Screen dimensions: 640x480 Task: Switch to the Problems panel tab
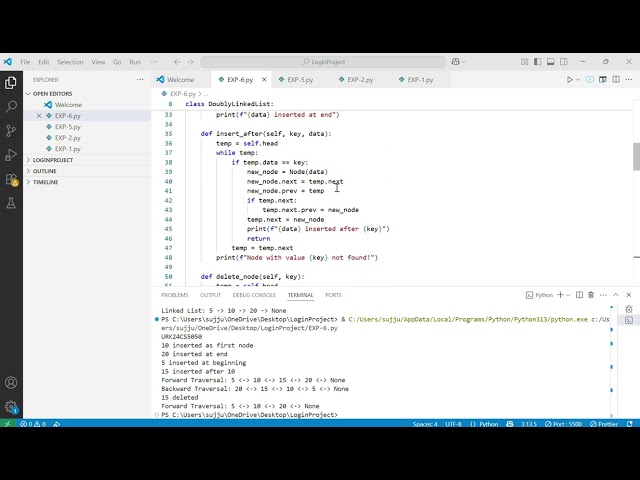click(174, 295)
